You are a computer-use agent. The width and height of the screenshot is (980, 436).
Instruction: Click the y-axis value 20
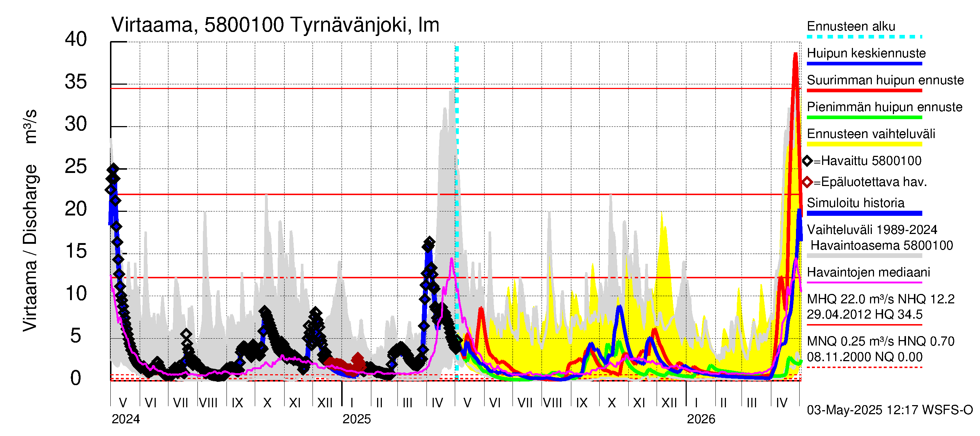[76, 209]
